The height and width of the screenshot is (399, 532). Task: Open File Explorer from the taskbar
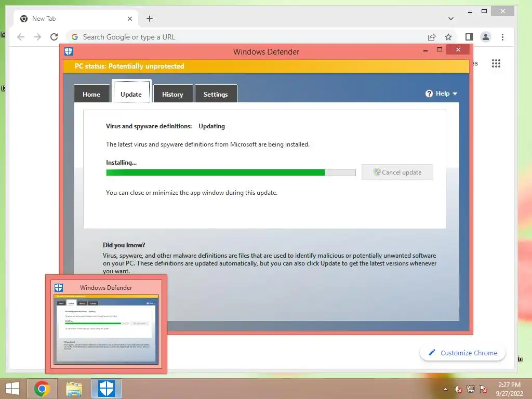pos(74,389)
